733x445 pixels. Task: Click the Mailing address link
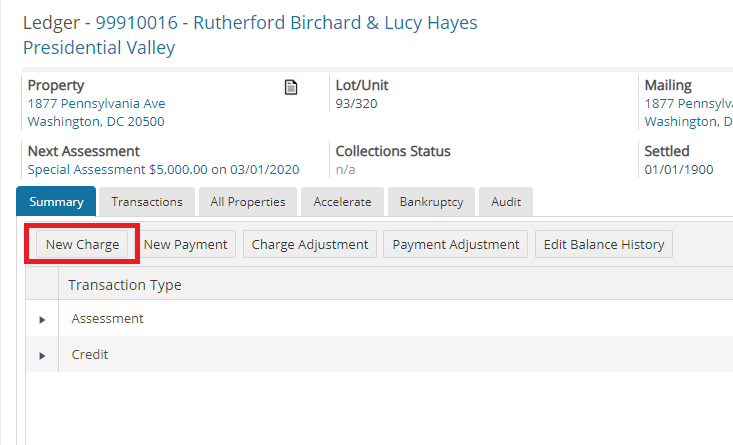point(688,104)
